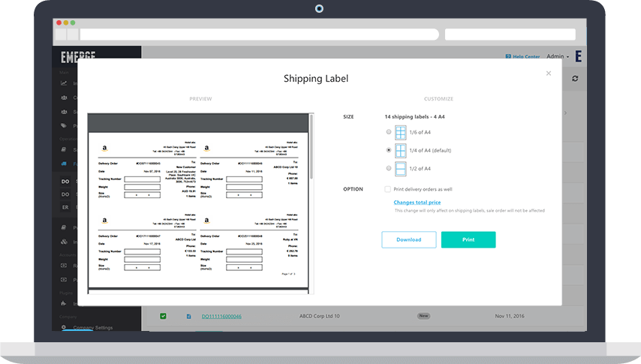Click the green browser maximize button

click(x=73, y=23)
